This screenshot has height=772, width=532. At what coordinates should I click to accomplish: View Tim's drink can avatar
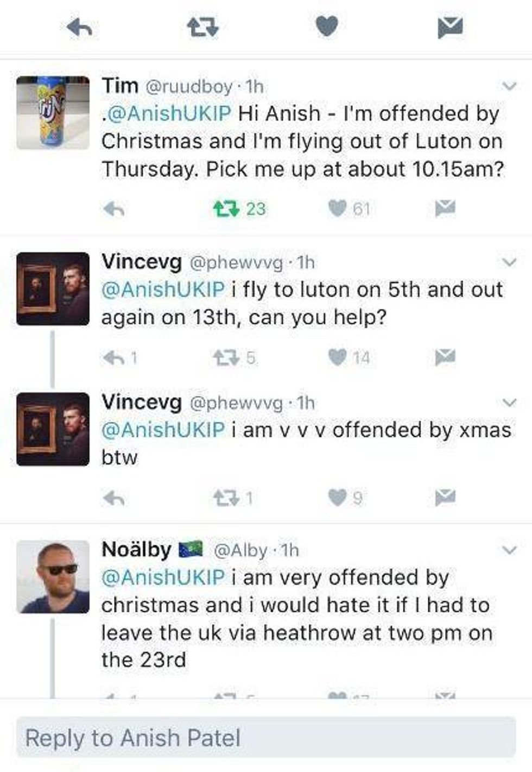pos(53,113)
